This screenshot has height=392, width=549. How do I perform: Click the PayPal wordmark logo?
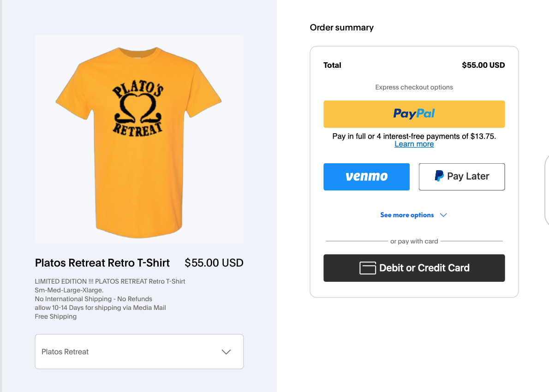[x=414, y=113]
